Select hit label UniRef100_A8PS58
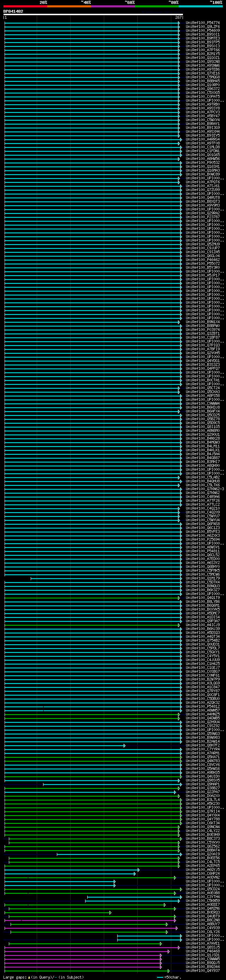 tap(203, 396)
